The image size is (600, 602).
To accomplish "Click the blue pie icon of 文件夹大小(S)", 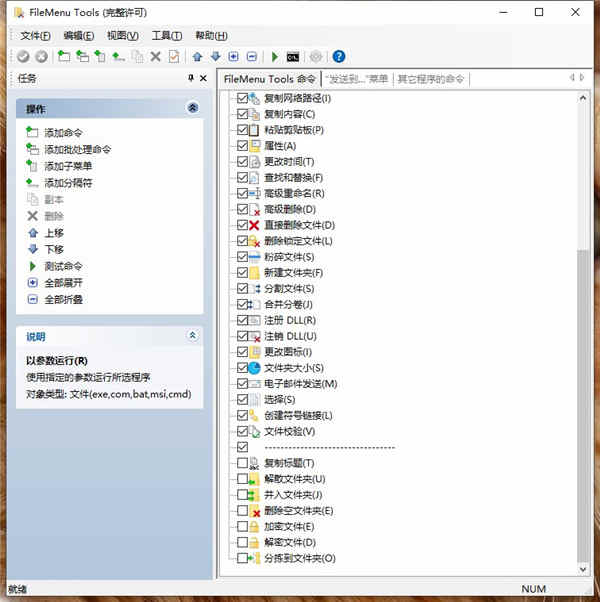I will tap(254, 368).
